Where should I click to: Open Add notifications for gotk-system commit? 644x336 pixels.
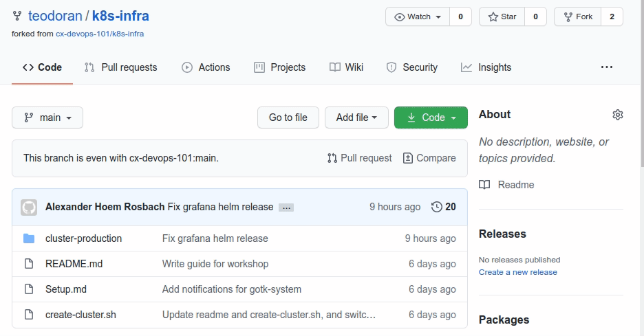[232, 289]
